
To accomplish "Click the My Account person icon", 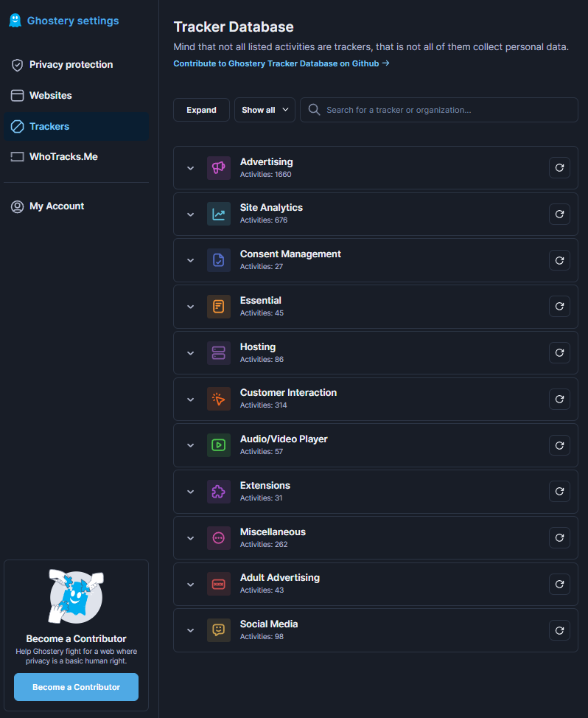I will 18,206.
